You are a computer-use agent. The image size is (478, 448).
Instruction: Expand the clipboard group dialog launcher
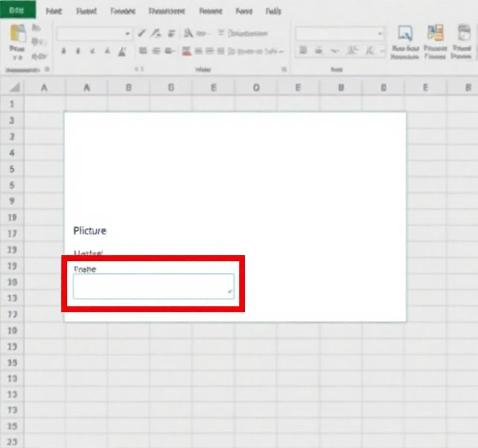point(47,70)
